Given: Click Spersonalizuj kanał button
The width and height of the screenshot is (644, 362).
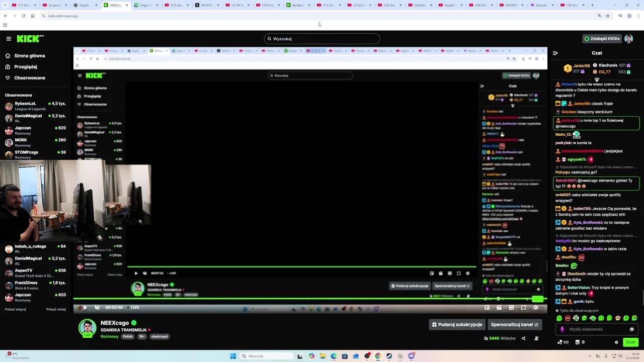Looking at the screenshot, I should (x=514, y=325).
